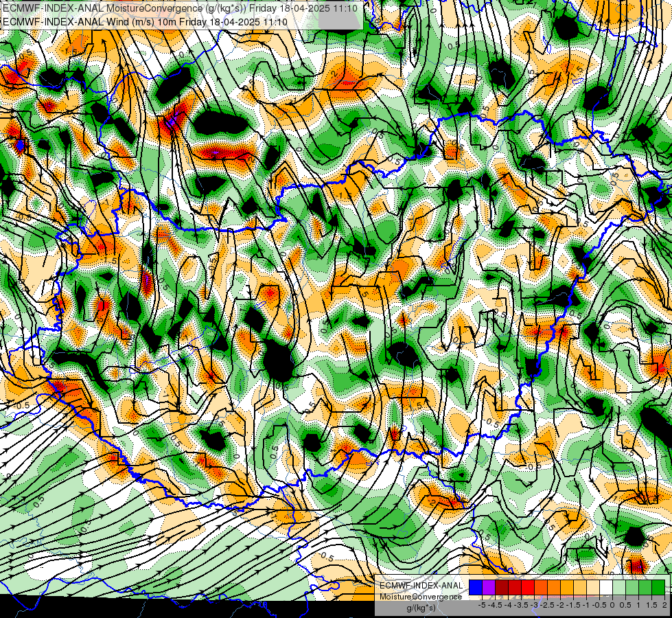Click the blue legend swatch below -5
The image size is (672, 618).
click(x=476, y=587)
